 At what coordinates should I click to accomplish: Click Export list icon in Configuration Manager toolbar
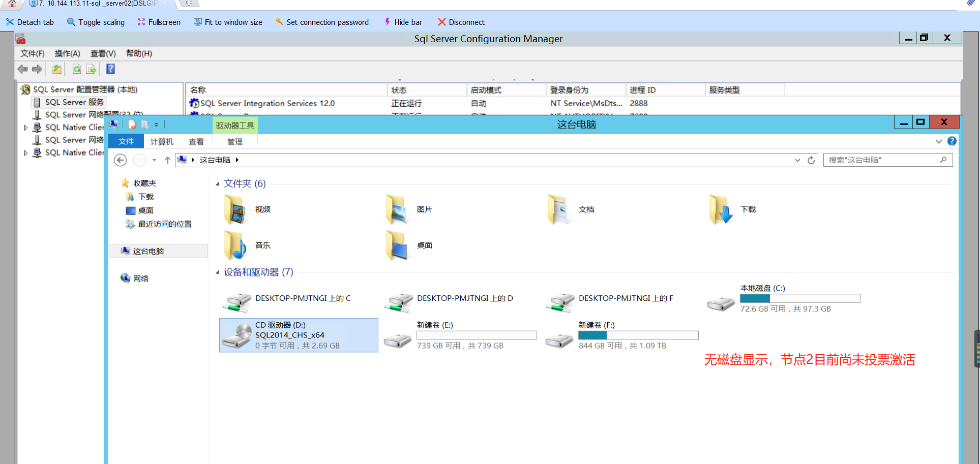point(92,69)
